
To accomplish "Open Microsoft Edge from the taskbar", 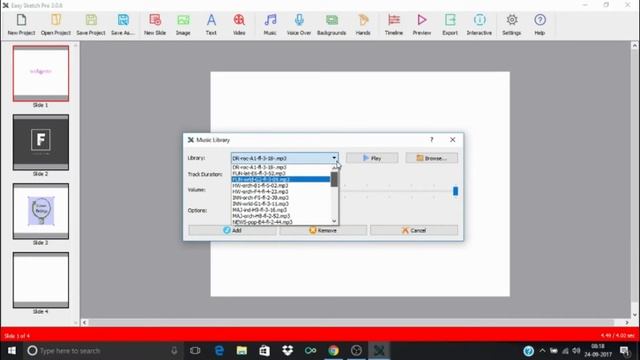I will [x=219, y=351].
